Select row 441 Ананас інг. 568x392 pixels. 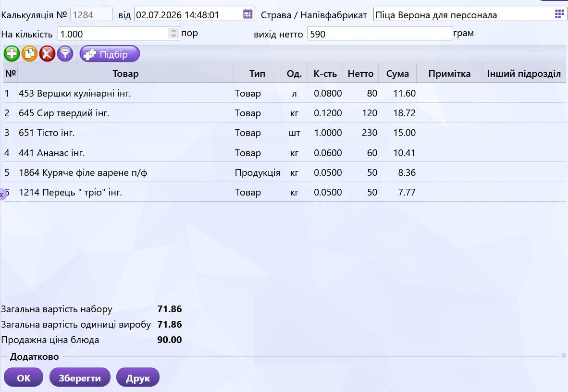[284, 153]
